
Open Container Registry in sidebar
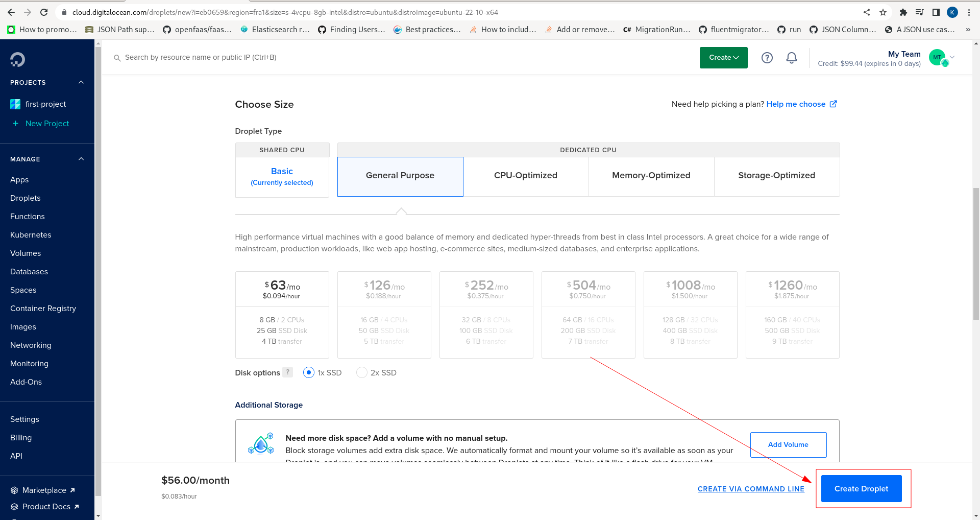click(x=43, y=309)
